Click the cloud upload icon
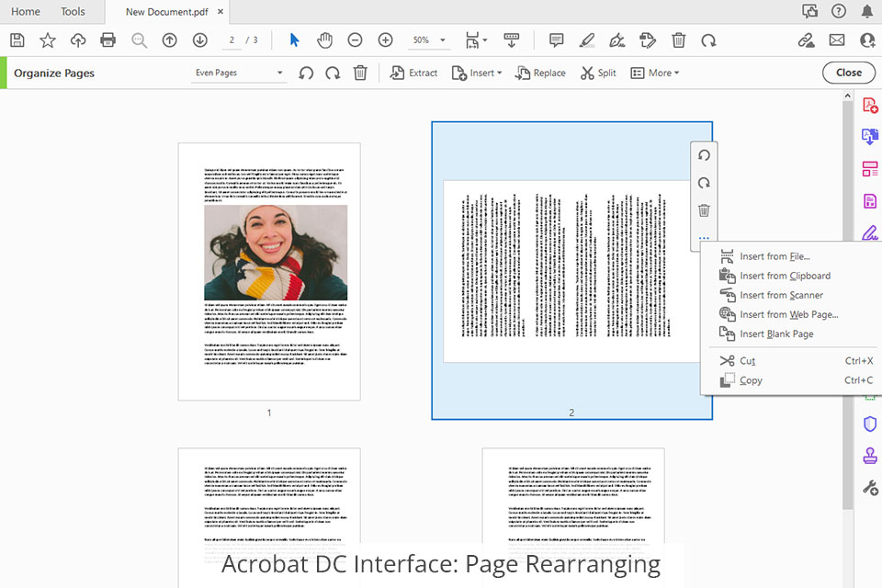Viewport: 882px width, 588px height. pyautogui.click(x=77, y=40)
